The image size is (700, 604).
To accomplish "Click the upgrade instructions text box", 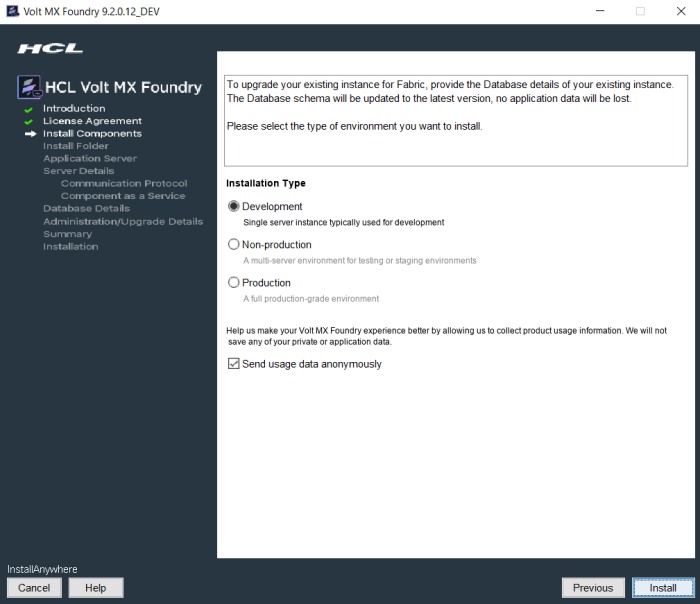I will (455, 120).
